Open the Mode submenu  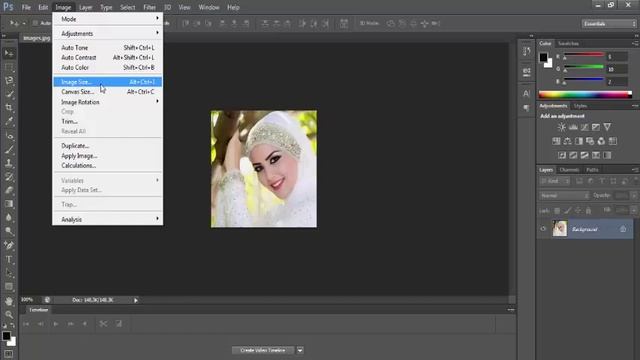click(108, 19)
